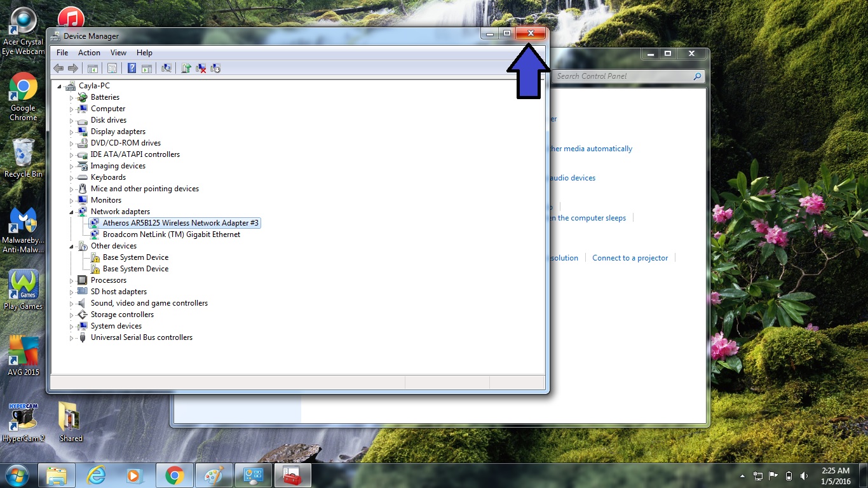Select the Recycle Bin on the desktop

coord(24,158)
